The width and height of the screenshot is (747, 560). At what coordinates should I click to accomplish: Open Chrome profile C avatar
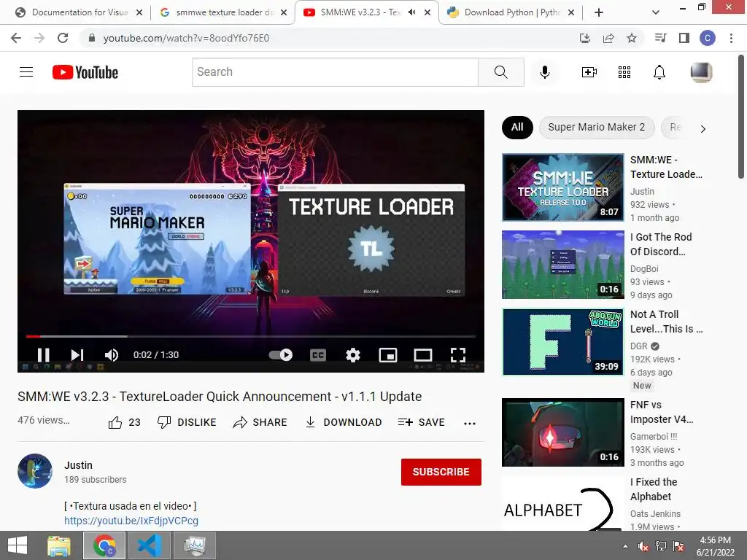[x=708, y=38]
